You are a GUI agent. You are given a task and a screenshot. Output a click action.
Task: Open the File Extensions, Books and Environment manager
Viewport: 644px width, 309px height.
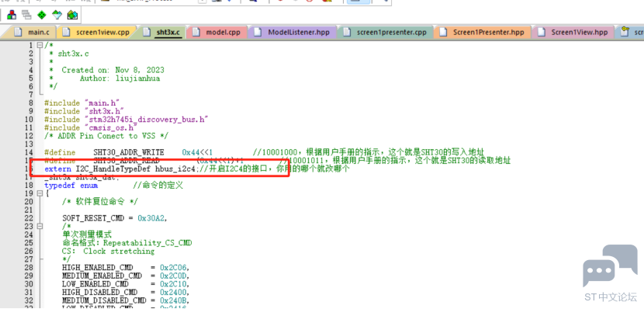click(12, 16)
